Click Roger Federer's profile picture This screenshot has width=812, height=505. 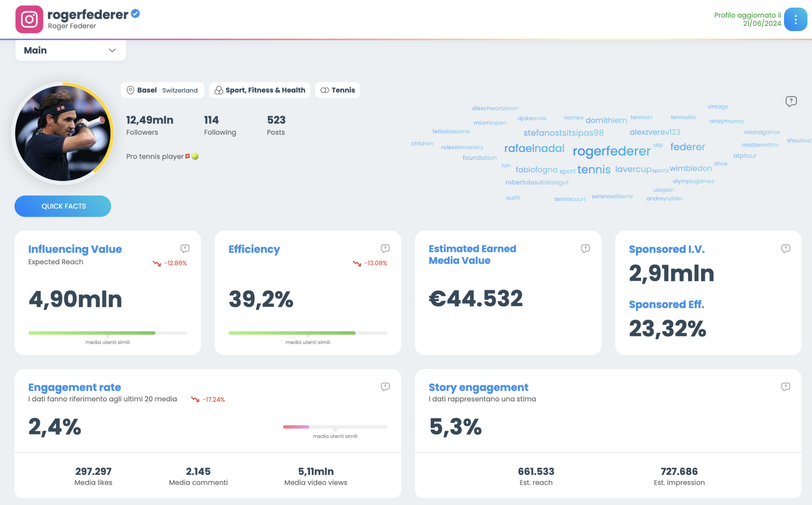63,133
